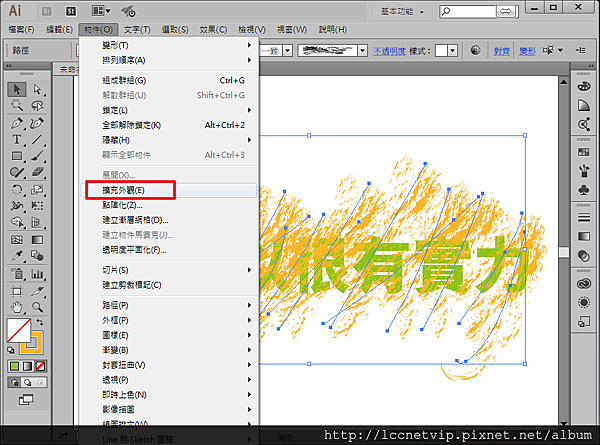The height and width of the screenshot is (445, 600).
Task: Select the Line Segment tool
Action: [x=37, y=140]
